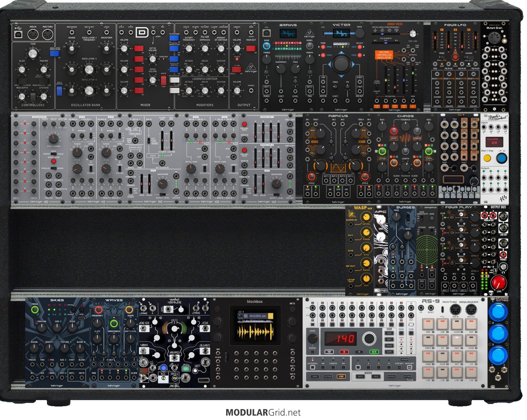Click the headphone Phones jack on Model D Output
The height and width of the screenshot is (420, 527).
click(251, 91)
